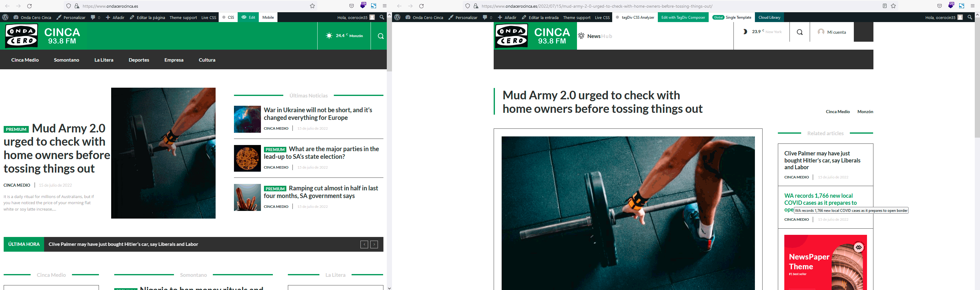Click the search icon in the article page header
Image resolution: width=980 pixels, height=290 pixels.
(x=800, y=32)
